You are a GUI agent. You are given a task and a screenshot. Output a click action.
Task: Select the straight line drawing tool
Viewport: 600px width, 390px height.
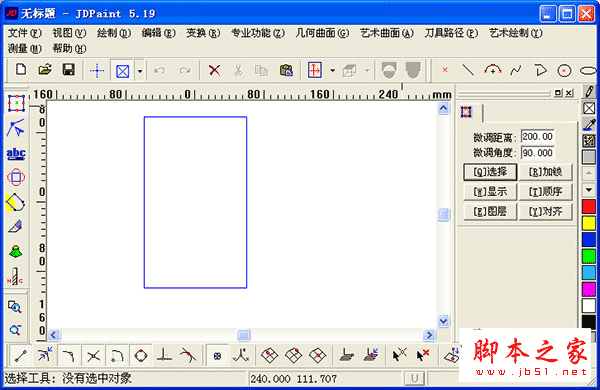[x=468, y=70]
